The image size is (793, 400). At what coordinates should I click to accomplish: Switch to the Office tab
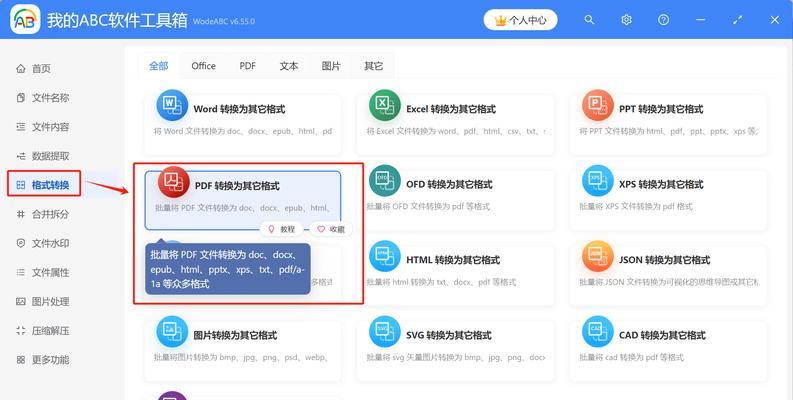[203, 66]
